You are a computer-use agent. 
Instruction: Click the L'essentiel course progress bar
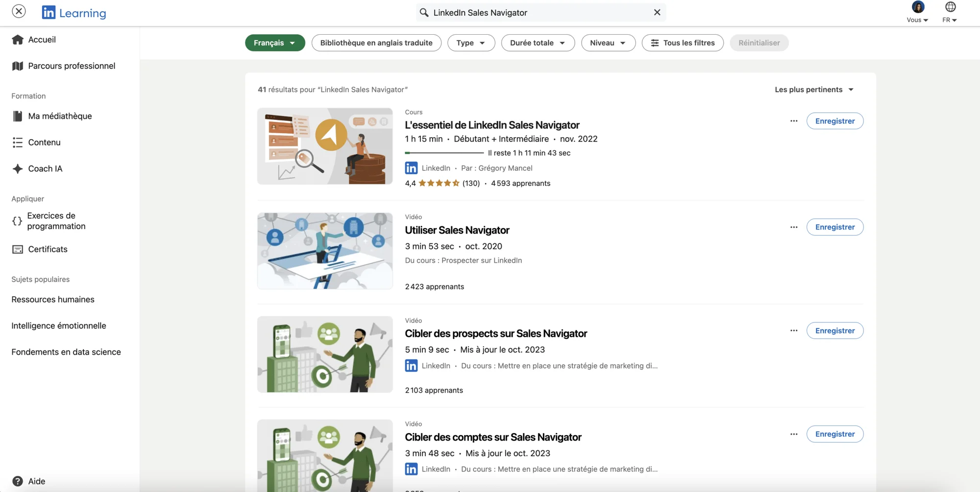444,153
